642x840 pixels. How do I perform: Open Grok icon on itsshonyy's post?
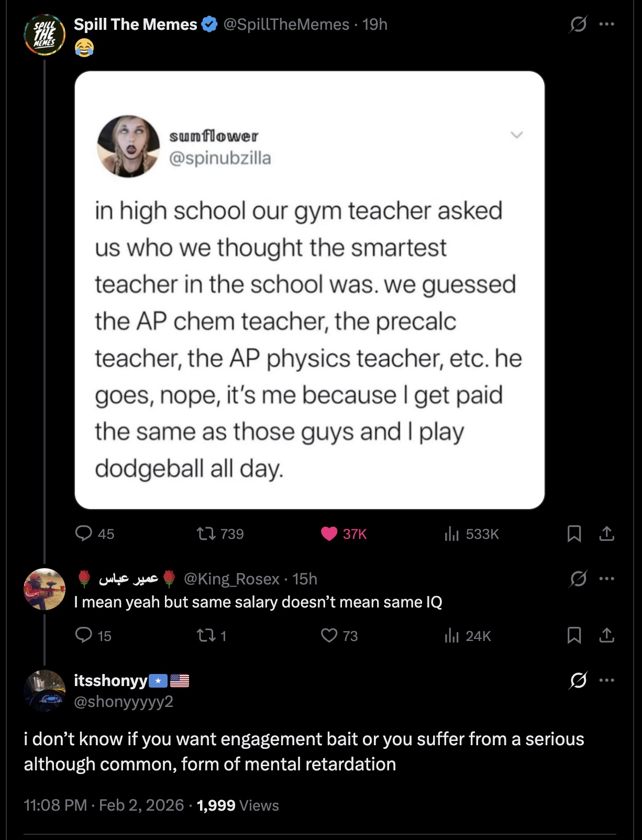tap(578, 680)
